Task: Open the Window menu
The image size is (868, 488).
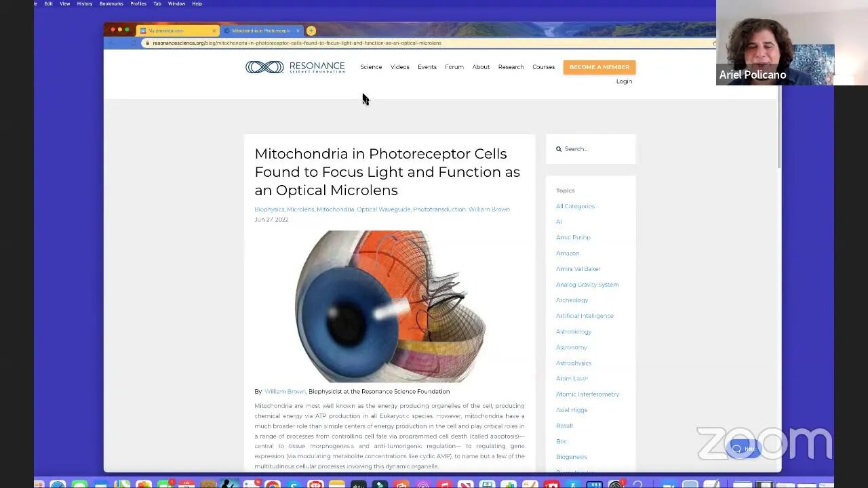Action: [176, 3]
